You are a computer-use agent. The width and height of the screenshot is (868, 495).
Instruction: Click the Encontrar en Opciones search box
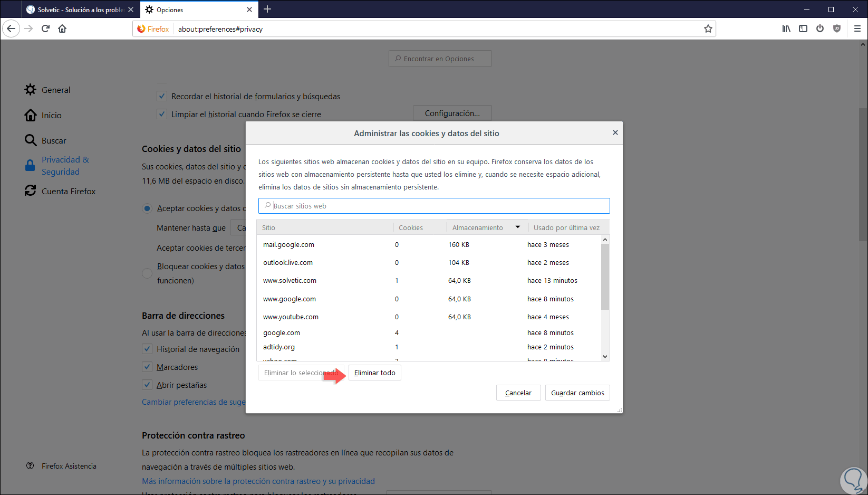[440, 59]
